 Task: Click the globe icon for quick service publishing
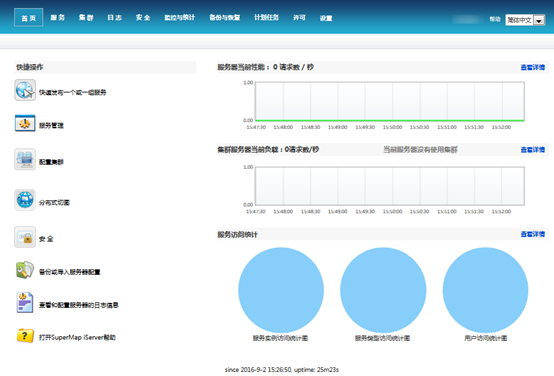point(25,90)
